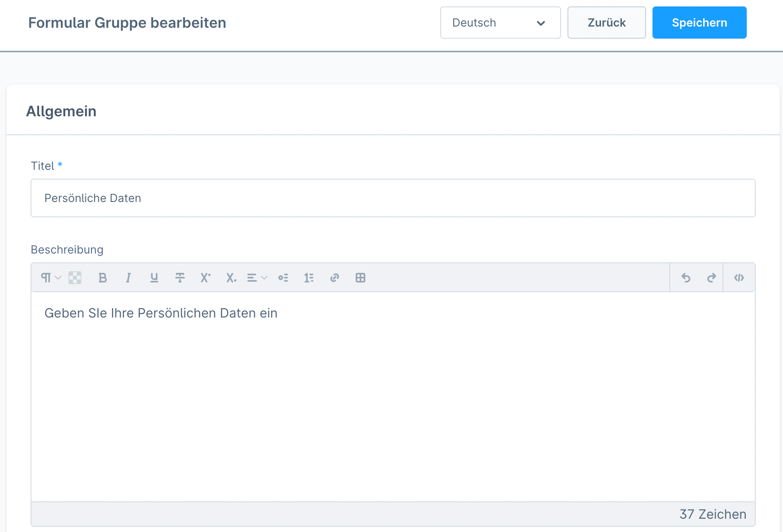
Task: Click the Beschreibung label
Action: tap(67, 250)
